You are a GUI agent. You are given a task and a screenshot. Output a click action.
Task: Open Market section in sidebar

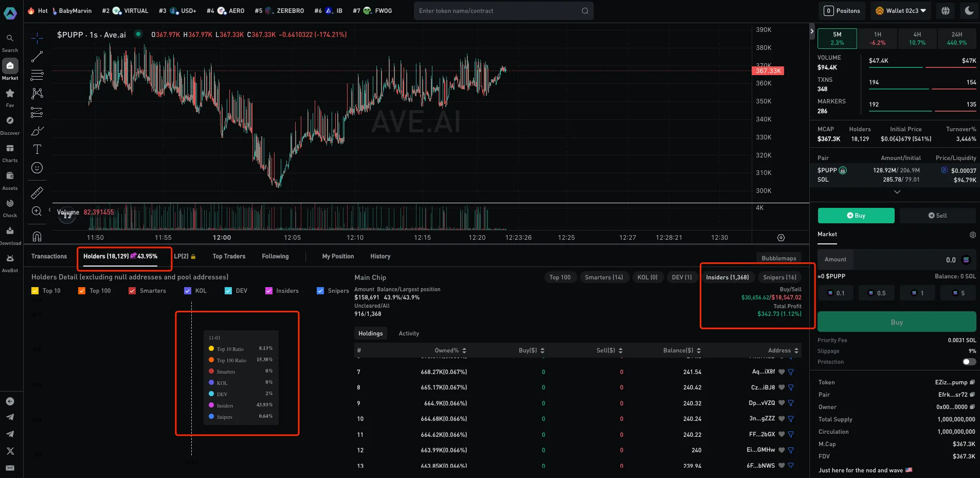[x=10, y=69]
